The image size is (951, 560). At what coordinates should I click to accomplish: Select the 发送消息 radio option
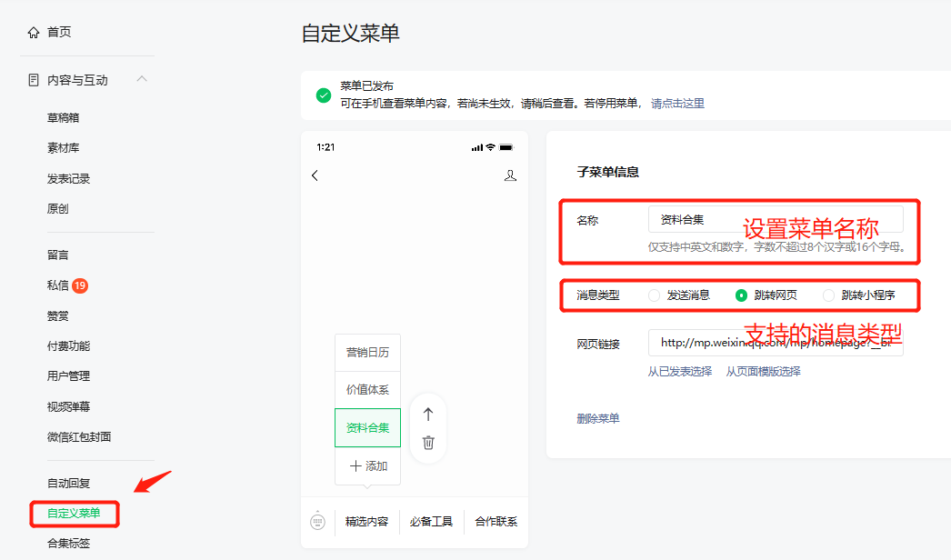(x=655, y=295)
